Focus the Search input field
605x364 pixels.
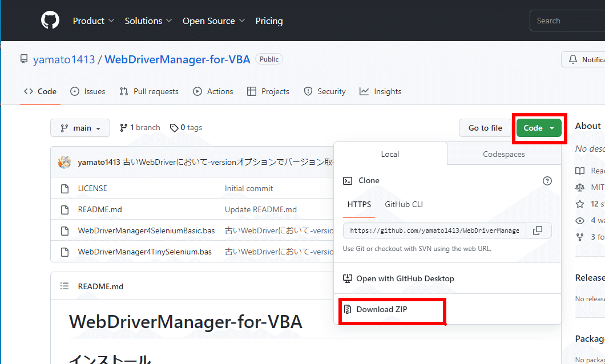(x=567, y=21)
